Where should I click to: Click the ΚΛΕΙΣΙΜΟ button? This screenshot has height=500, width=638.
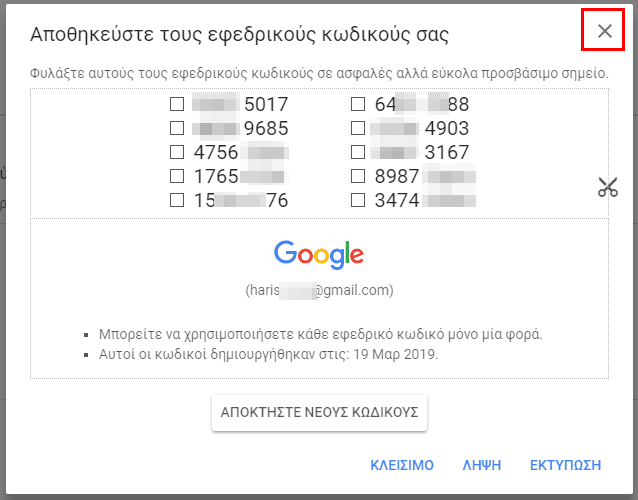[x=402, y=465]
